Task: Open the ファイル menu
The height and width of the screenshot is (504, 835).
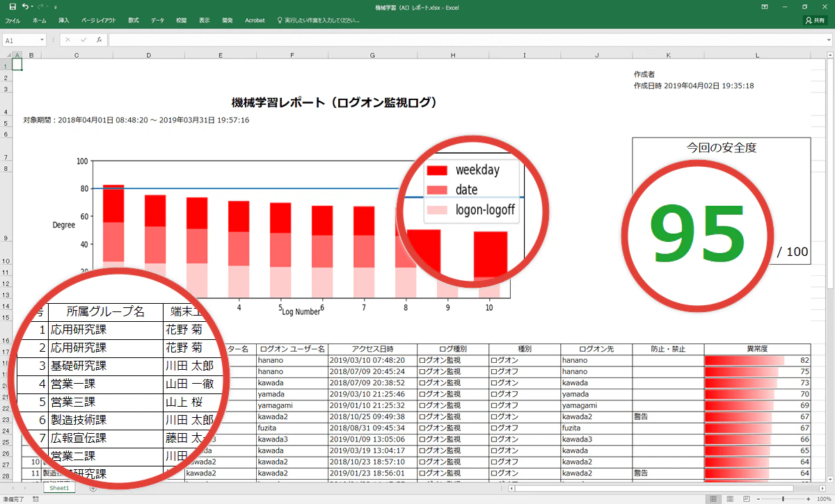Action: point(13,20)
